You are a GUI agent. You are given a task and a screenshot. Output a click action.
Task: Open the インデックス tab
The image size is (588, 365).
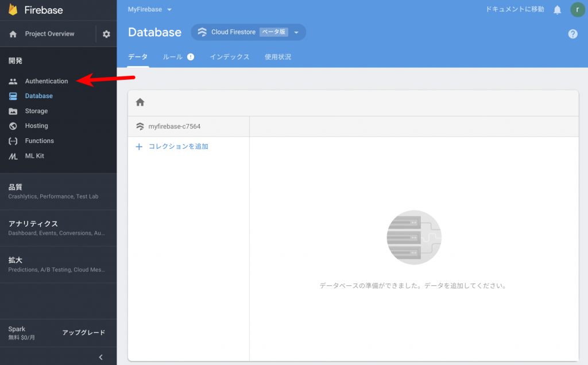pyautogui.click(x=229, y=57)
